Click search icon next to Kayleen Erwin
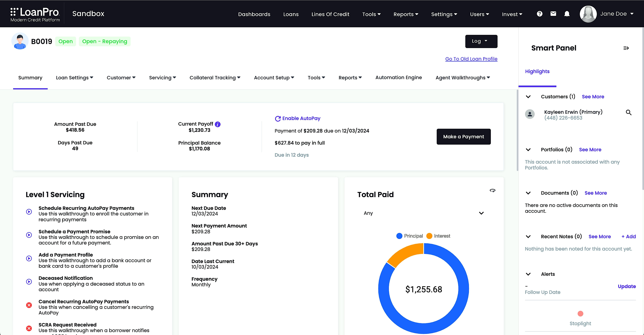Viewport: 644px width, 335px height. tap(628, 112)
